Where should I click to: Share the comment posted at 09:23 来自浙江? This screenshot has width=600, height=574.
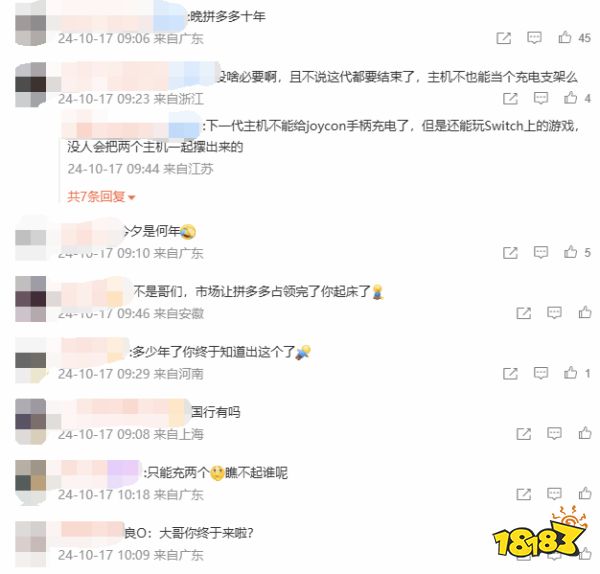510,99
